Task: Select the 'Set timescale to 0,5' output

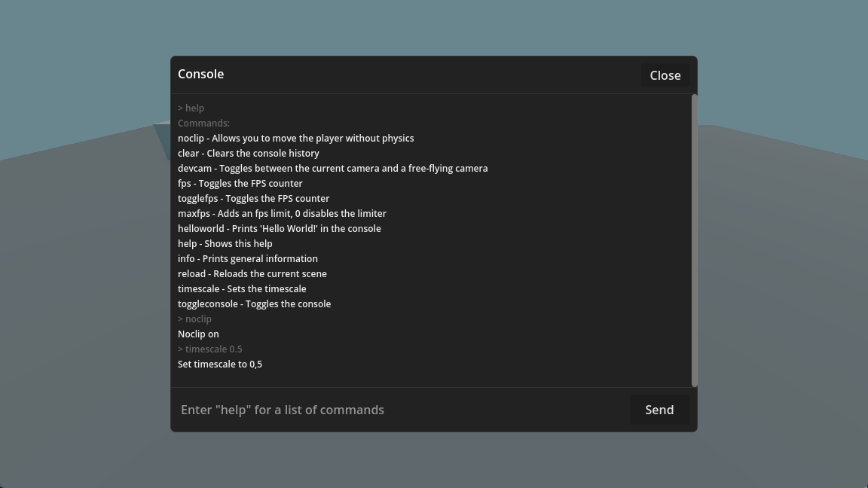Action: [x=220, y=364]
